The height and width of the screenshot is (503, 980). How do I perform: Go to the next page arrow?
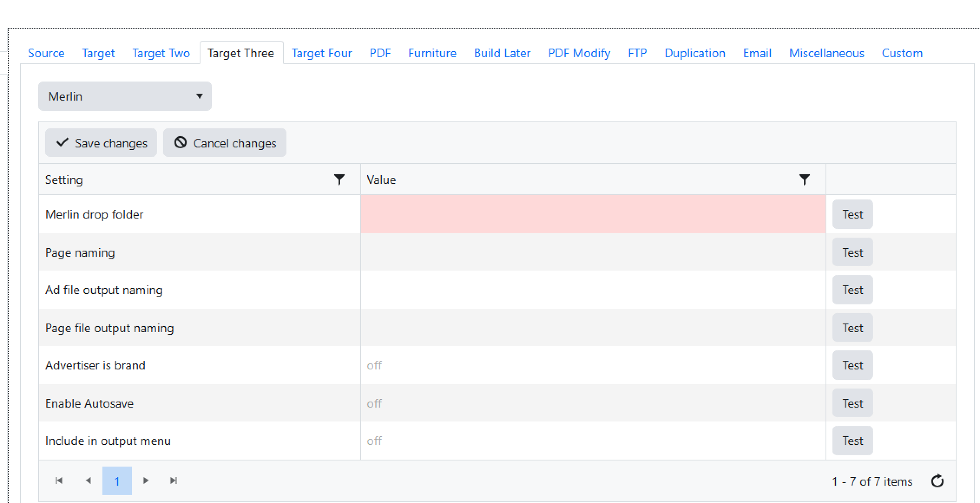146,480
